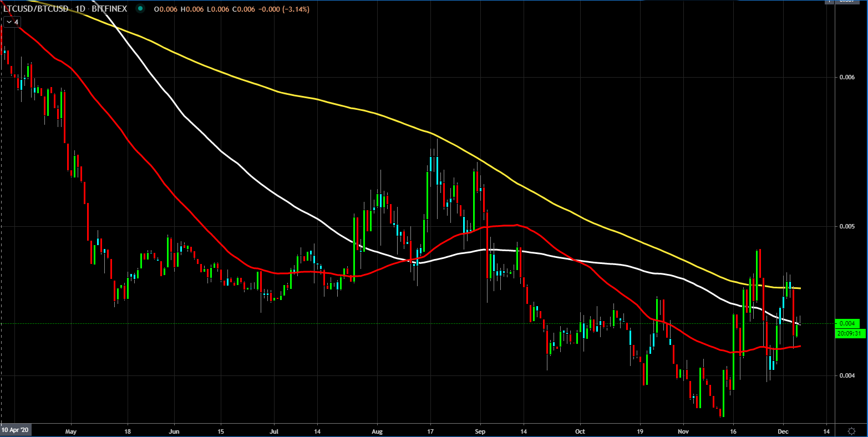Click the green market status dot
Screen dimensions: 868x437
point(140,9)
